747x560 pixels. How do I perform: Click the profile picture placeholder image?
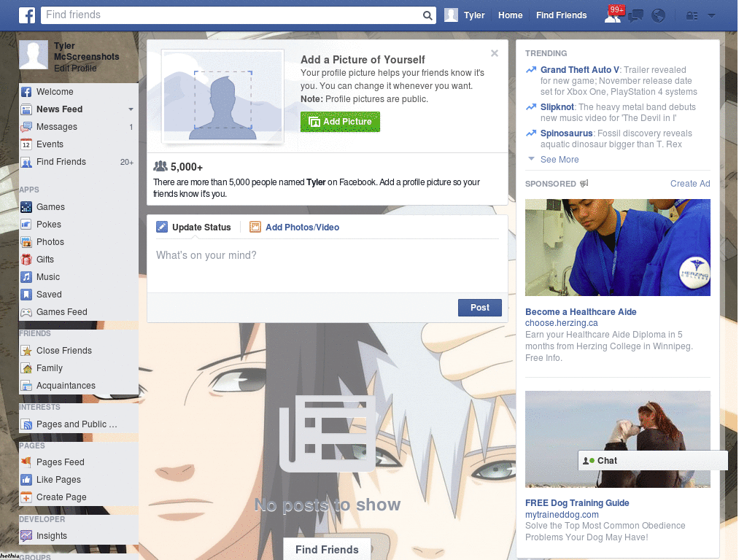[223, 96]
